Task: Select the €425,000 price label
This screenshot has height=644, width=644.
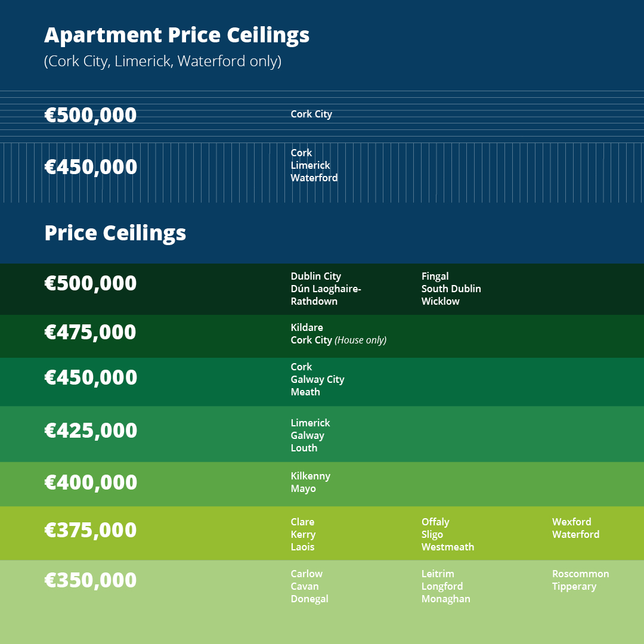Action: (x=91, y=431)
